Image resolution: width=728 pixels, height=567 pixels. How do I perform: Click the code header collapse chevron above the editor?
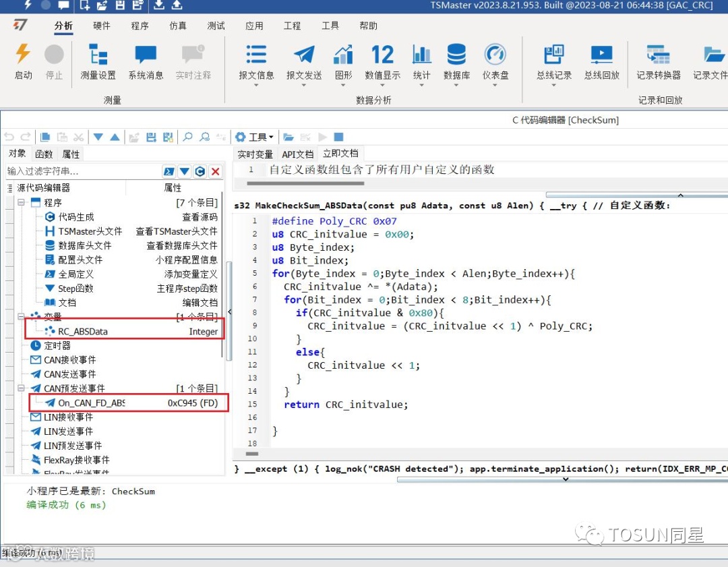(x=681, y=195)
